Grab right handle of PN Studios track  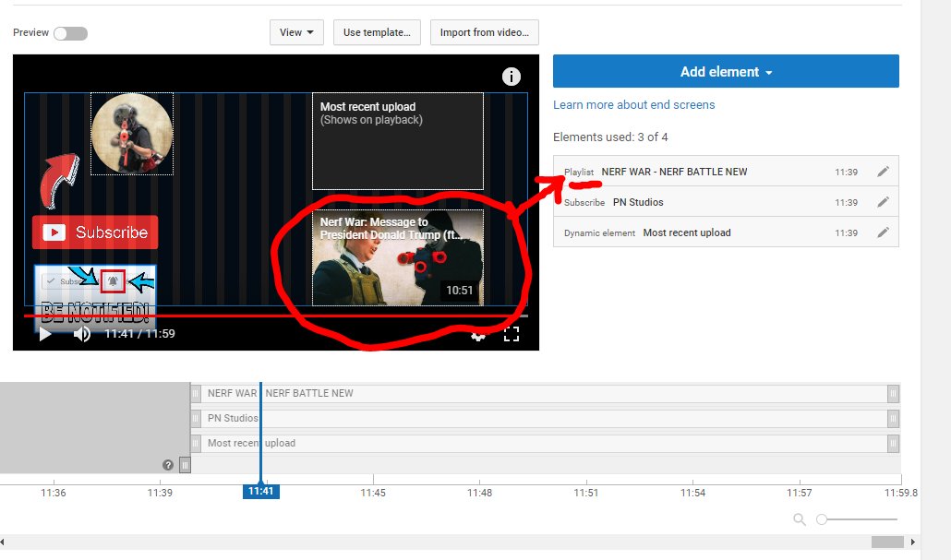(x=894, y=418)
